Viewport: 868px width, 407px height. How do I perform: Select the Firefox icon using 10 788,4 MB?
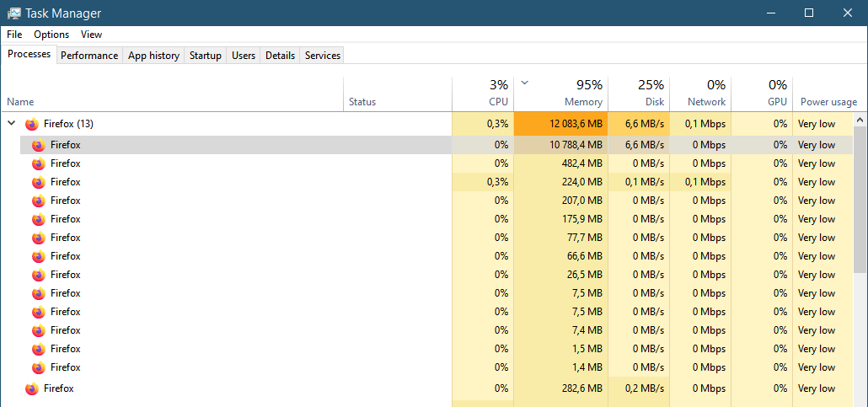click(x=38, y=145)
